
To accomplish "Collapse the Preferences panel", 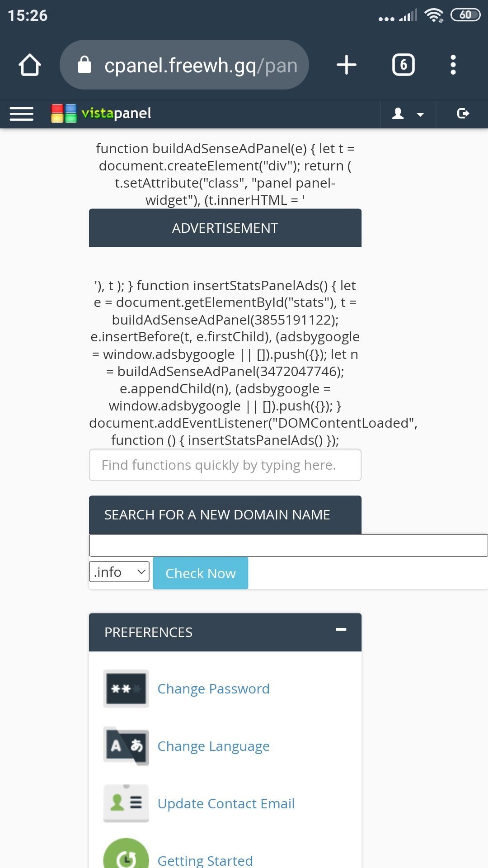I will (341, 629).
